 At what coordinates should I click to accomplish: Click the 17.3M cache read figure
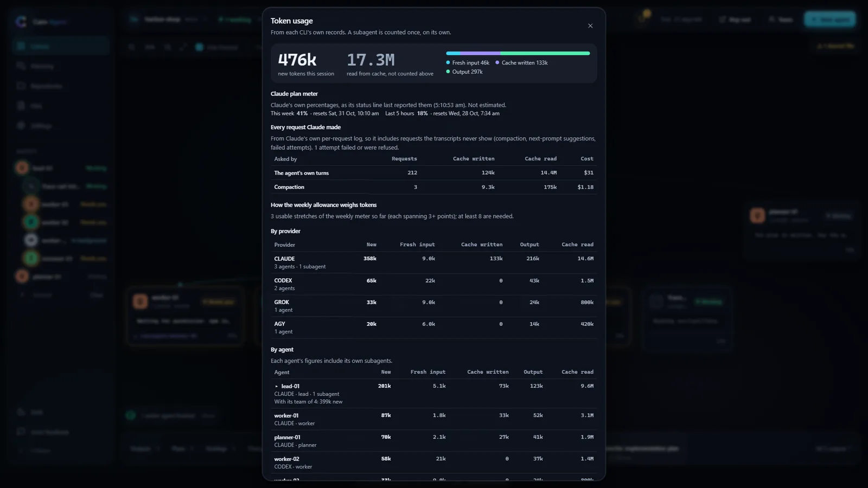click(x=371, y=60)
